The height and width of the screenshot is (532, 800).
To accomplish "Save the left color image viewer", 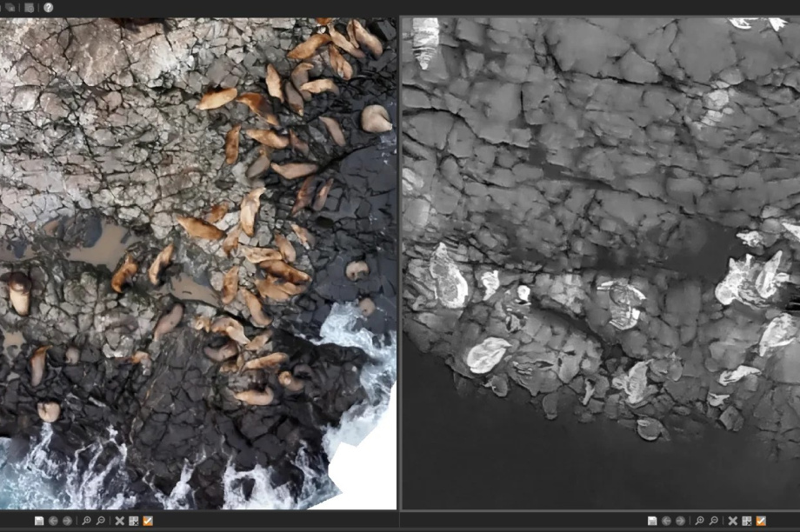I will click(39, 521).
